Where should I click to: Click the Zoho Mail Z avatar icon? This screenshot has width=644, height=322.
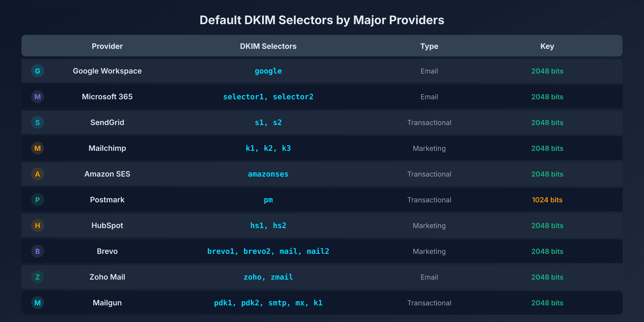pos(38,277)
